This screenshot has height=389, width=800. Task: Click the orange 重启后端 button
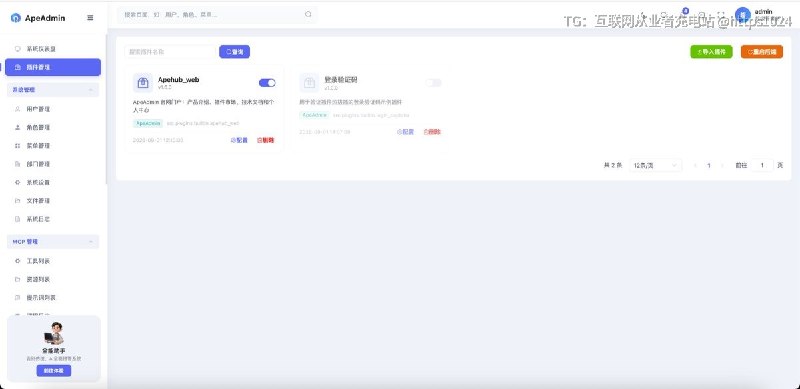point(762,52)
